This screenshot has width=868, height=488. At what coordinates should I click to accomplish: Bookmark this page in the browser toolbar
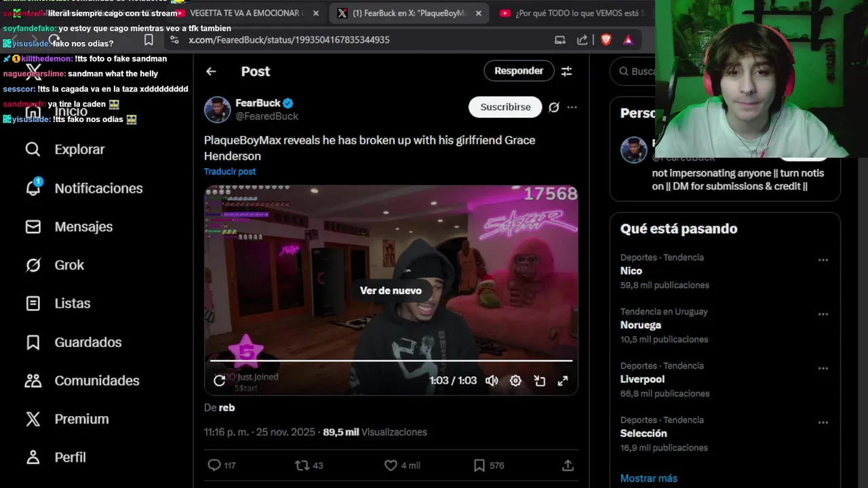point(149,39)
